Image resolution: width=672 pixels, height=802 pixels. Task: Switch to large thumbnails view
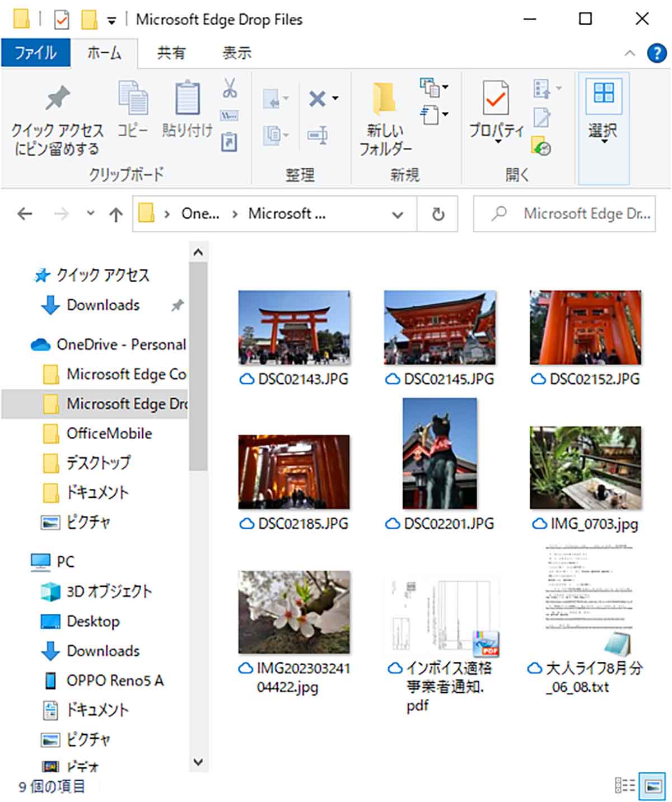653,785
